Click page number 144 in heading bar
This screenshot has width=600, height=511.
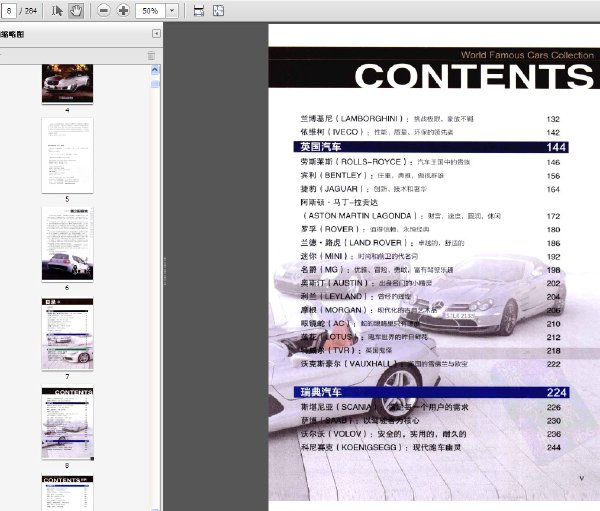tap(556, 147)
